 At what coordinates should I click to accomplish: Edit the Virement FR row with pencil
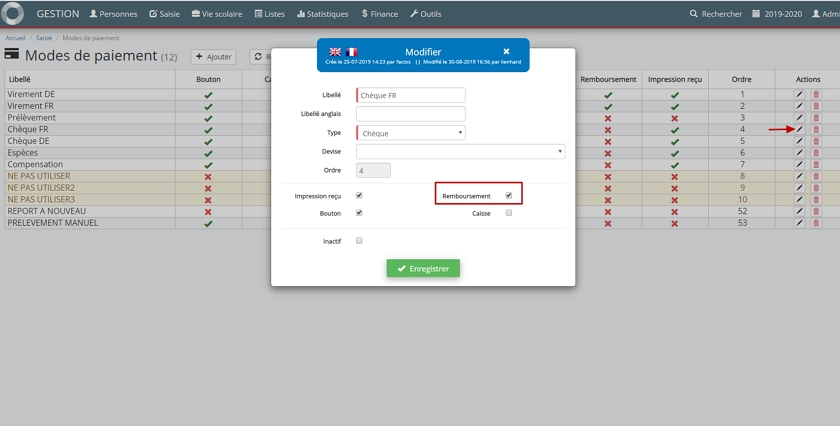tap(799, 106)
